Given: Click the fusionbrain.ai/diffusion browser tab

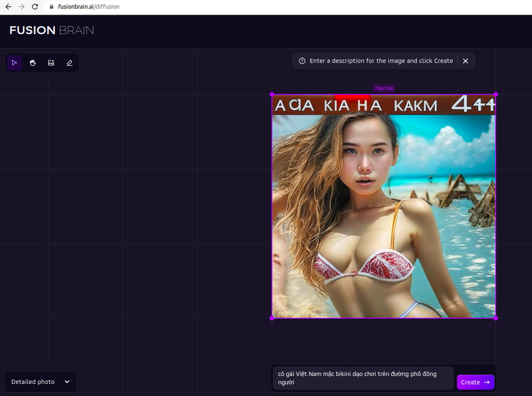Looking at the screenshot, I should click(90, 7).
